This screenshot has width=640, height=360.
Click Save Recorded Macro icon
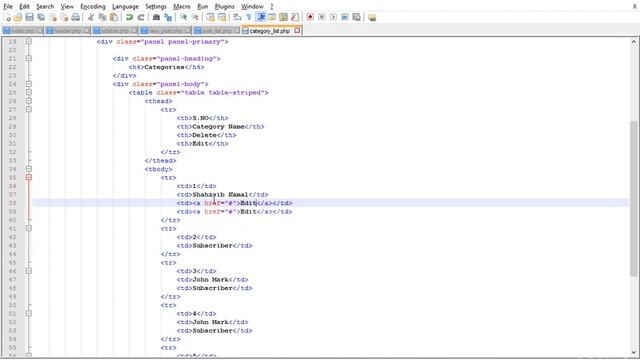click(x=356, y=17)
